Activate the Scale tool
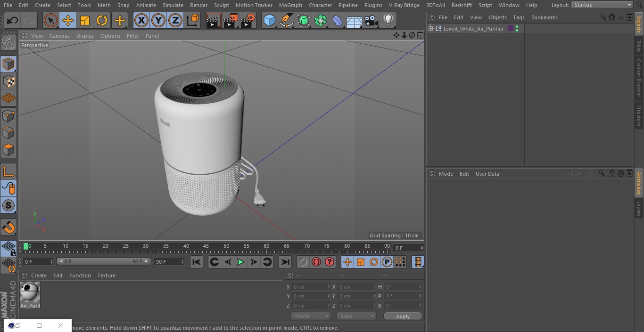644x332 pixels. click(x=85, y=20)
